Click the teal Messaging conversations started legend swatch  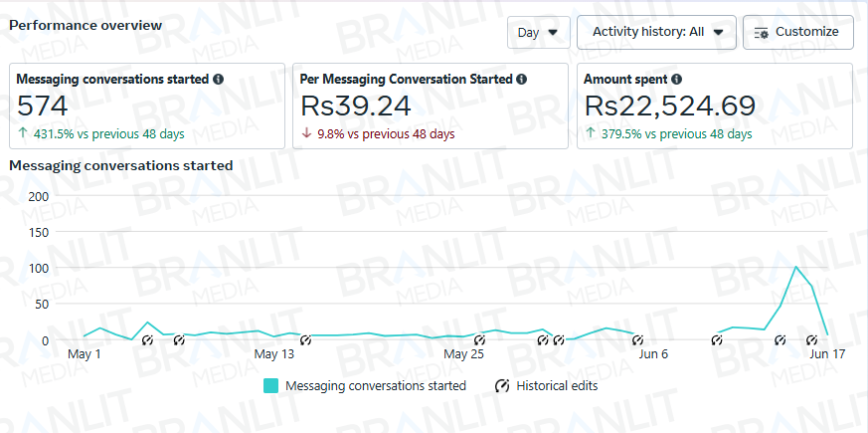click(270, 385)
